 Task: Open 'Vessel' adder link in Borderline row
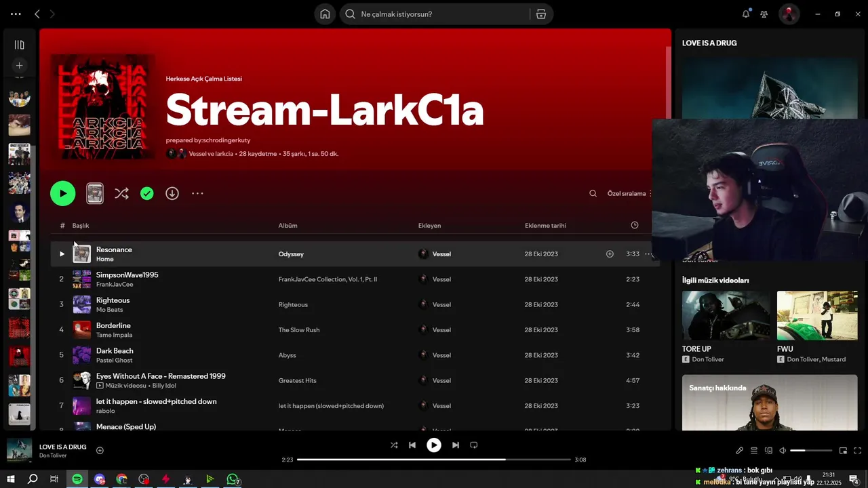[x=441, y=330]
